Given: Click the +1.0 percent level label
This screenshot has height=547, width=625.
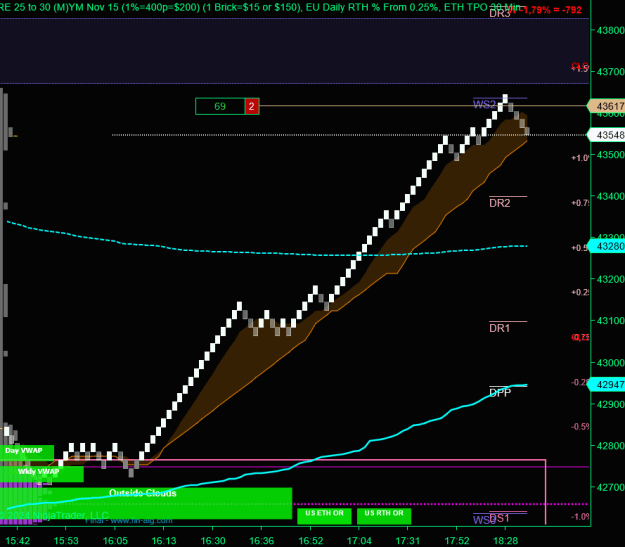Looking at the screenshot, I should (580, 158).
